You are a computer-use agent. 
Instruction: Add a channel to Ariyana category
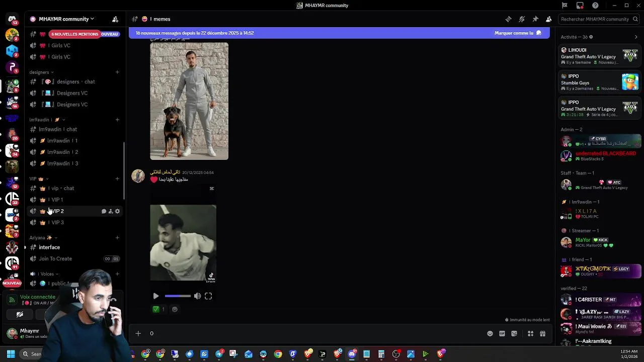[117, 238]
